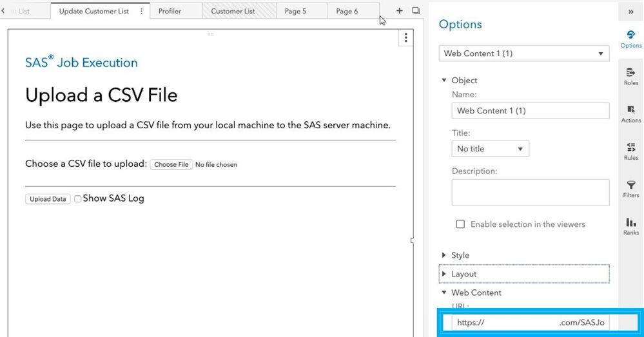Image resolution: width=644 pixels, height=337 pixels.
Task: Select the Options pane icon
Action: point(630,39)
